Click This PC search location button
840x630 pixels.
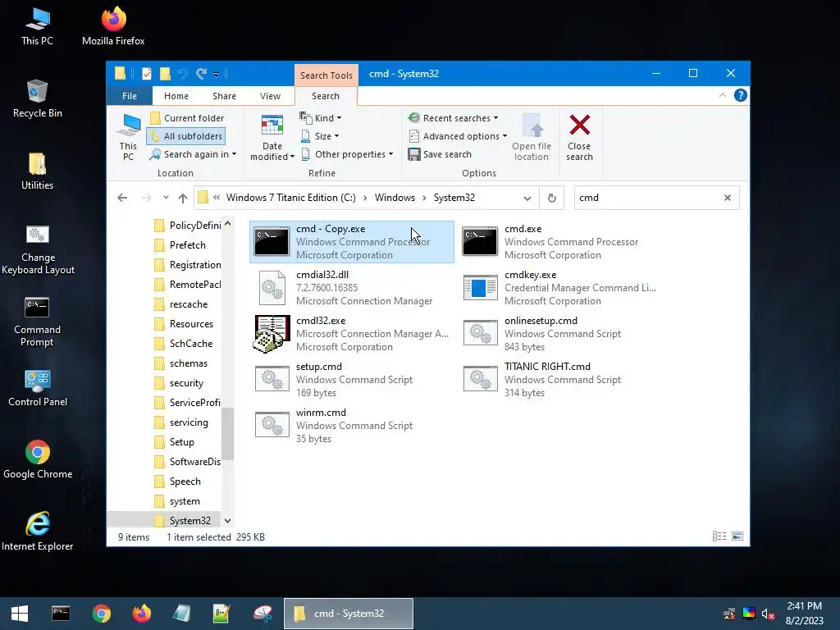point(128,137)
